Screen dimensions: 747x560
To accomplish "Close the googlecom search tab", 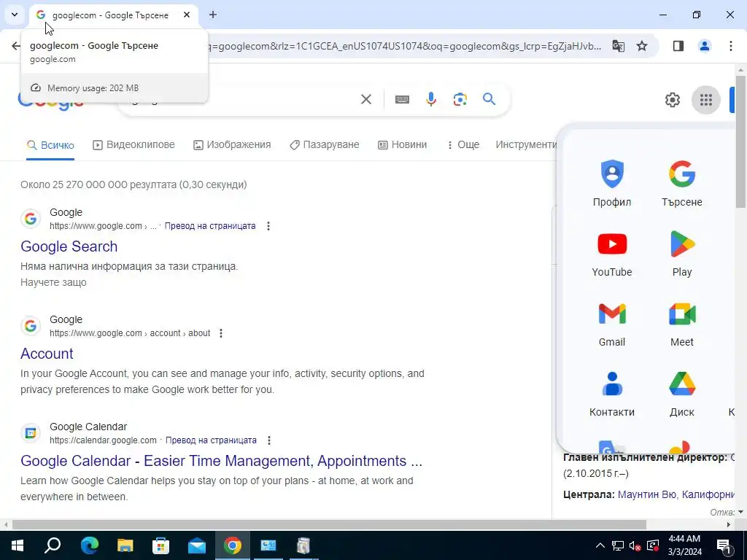I will (187, 15).
